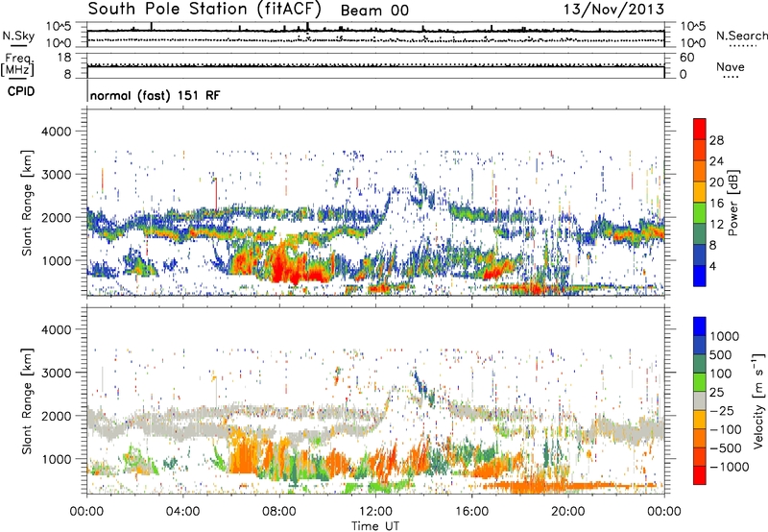
Task: Click the '16' power colorbar label
Action: click(x=716, y=204)
